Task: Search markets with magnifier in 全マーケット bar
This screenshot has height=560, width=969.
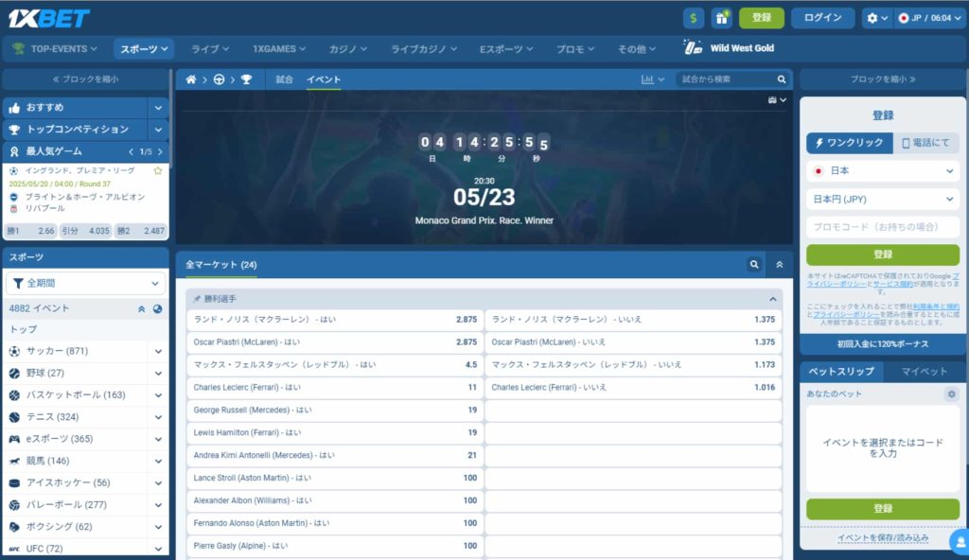Action: click(754, 265)
